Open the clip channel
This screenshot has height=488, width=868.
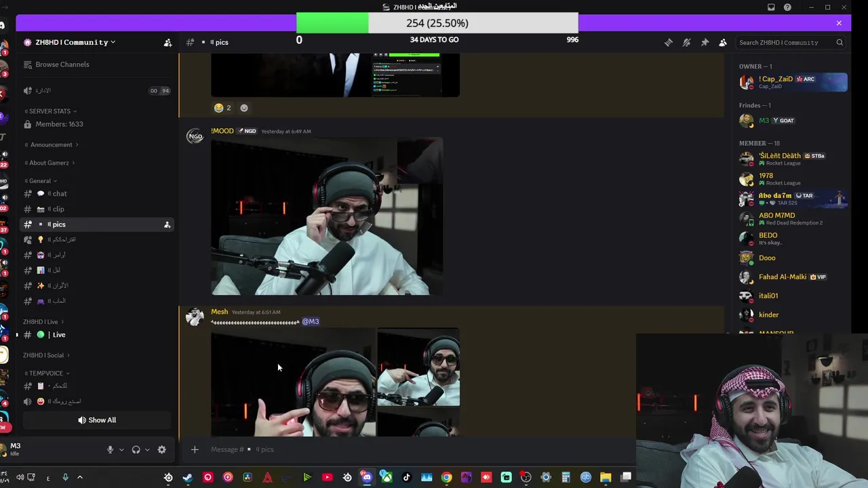coord(96,209)
